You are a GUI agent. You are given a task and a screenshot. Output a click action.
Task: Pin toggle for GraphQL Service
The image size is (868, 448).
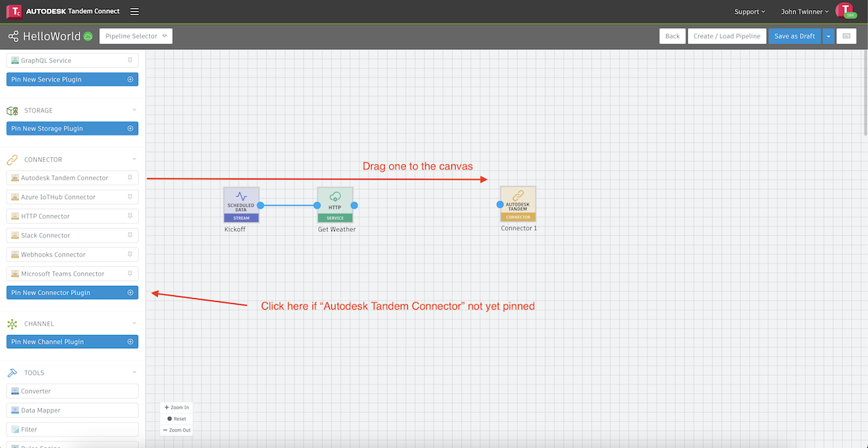coord(130,60)
